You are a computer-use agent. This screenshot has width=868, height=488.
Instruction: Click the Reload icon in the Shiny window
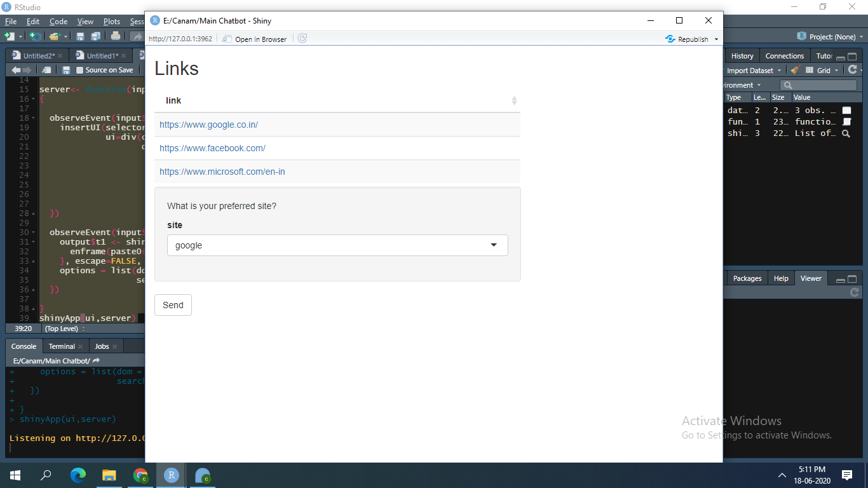(x=302, y=39)
